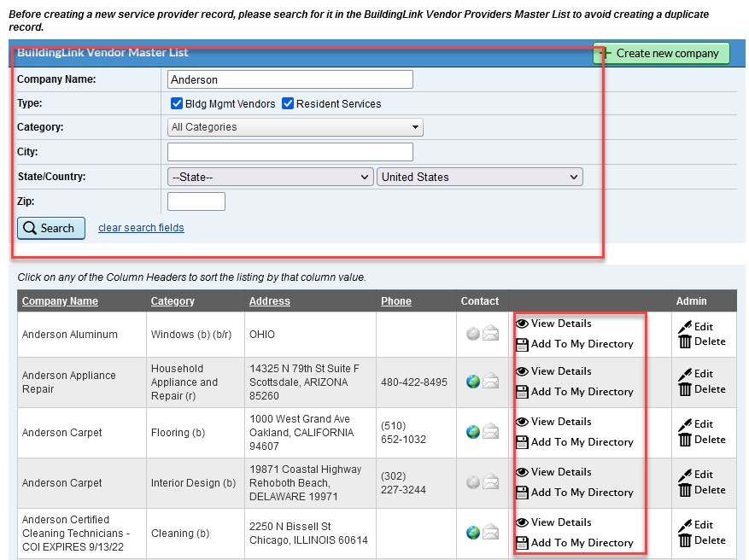
Task: Click the Zip input field
Action: (196, 201)
